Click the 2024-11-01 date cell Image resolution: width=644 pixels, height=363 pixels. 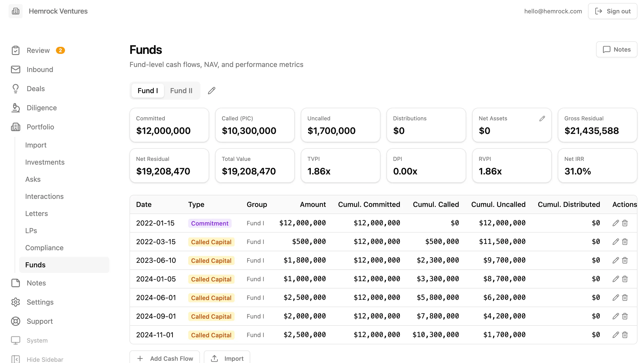[x=155, y=335]
